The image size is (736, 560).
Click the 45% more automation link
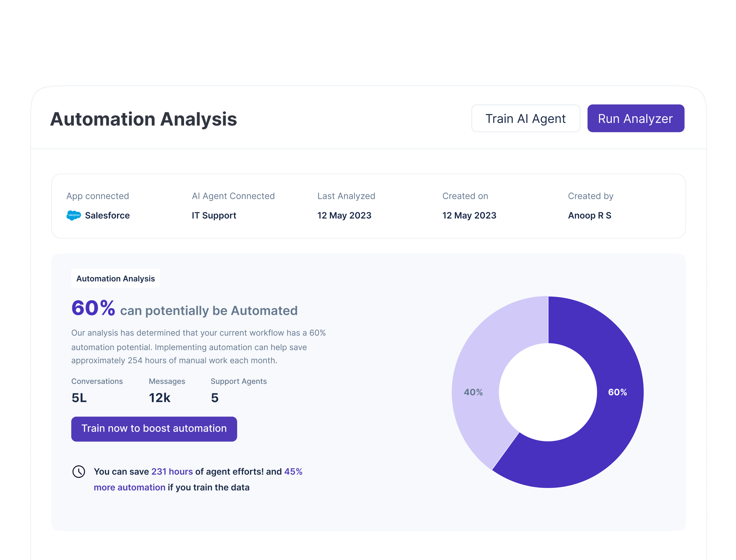[293, 472]
